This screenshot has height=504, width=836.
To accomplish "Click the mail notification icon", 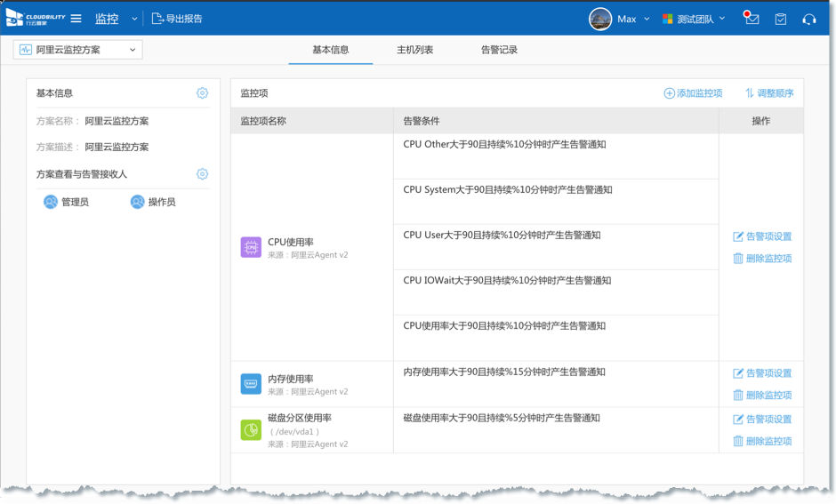I will click(752, 19).
